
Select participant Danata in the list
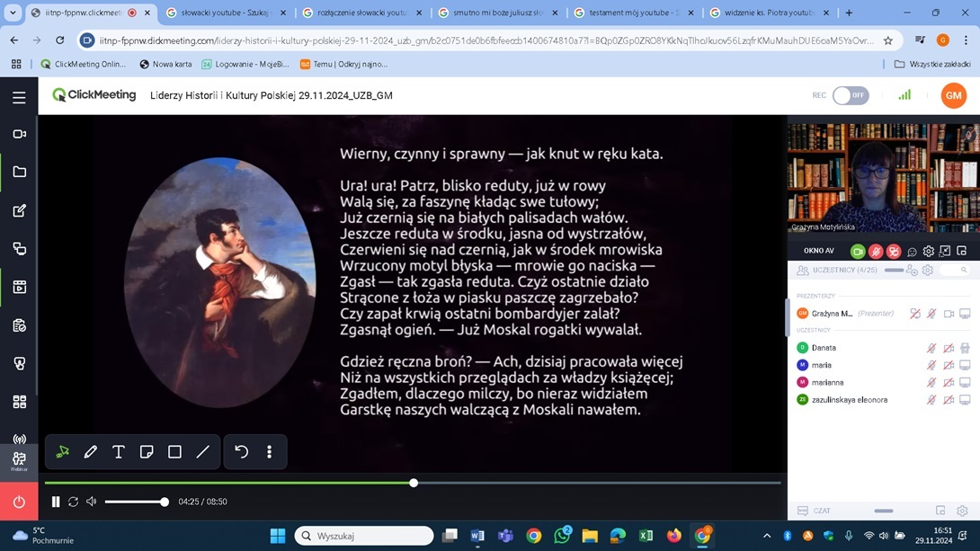coord(824,348)
